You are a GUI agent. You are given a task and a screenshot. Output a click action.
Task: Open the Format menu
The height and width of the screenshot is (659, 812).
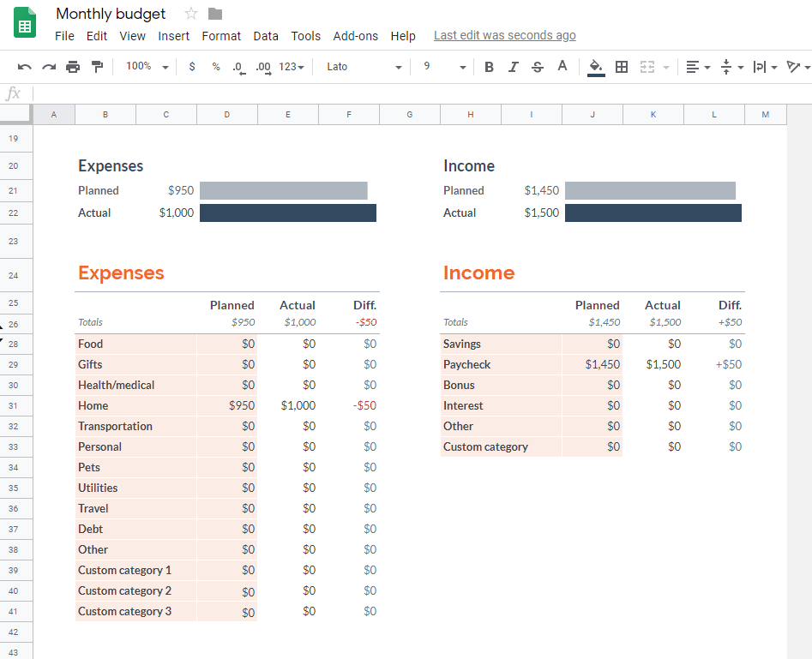coord(221,36)
